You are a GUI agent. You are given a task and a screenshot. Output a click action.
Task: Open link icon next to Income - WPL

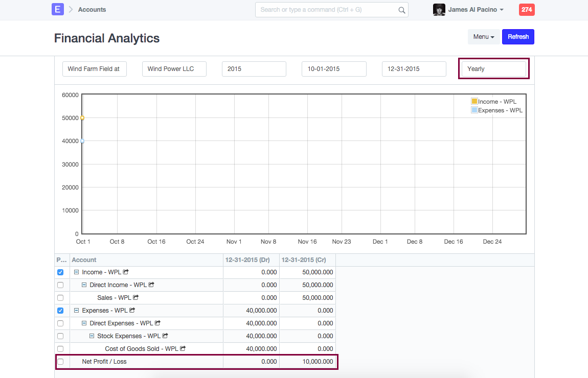pos(126,272)
